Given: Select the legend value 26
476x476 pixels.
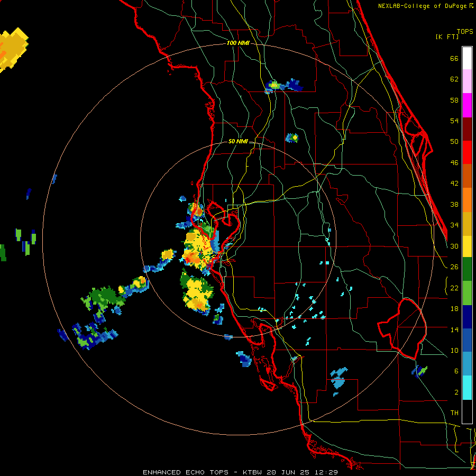Looking at the screenshot, I should [x=454, y=267].
